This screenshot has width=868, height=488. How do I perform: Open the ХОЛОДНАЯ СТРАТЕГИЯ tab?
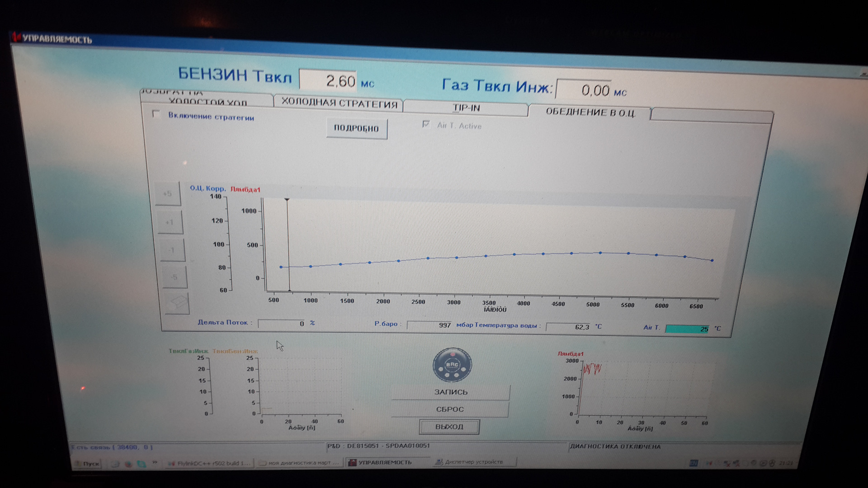pyautogui.click(x=339, y=103)
